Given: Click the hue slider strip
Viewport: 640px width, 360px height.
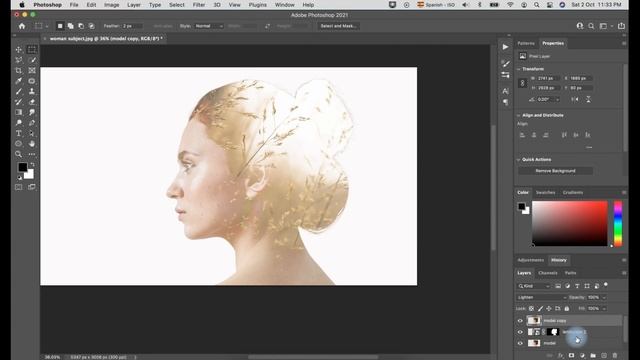Looking at the screenshot, I should pyautogui.click(x=618, y=224).
